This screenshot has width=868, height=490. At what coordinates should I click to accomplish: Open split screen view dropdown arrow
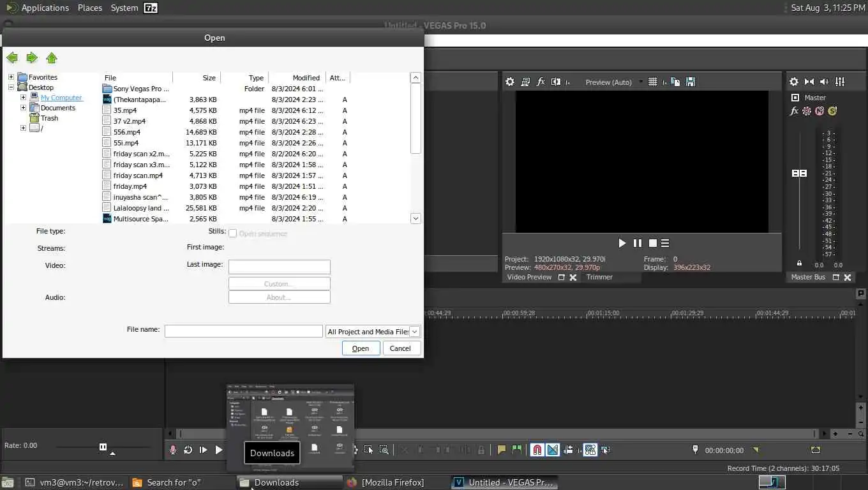(x=567, y=82)
